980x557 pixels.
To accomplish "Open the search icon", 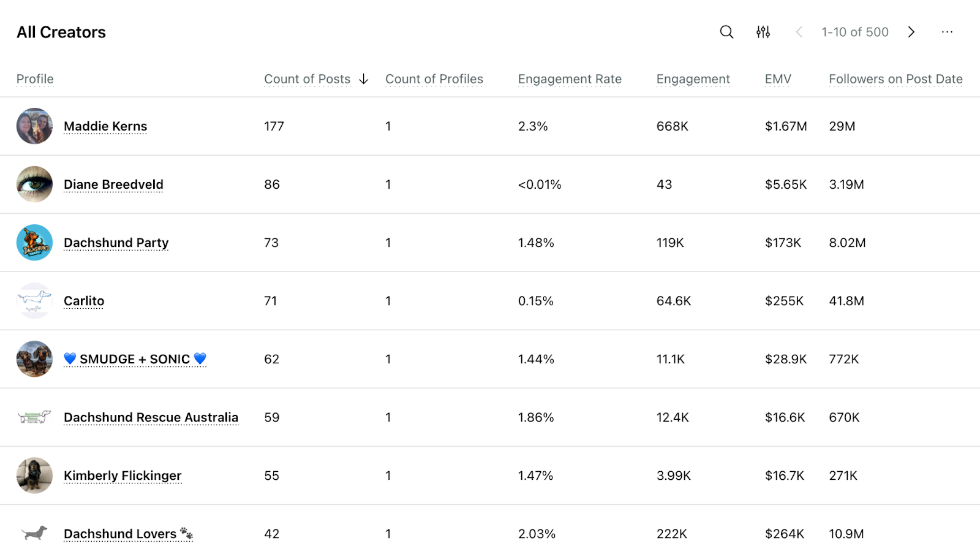I will (726, 32).
